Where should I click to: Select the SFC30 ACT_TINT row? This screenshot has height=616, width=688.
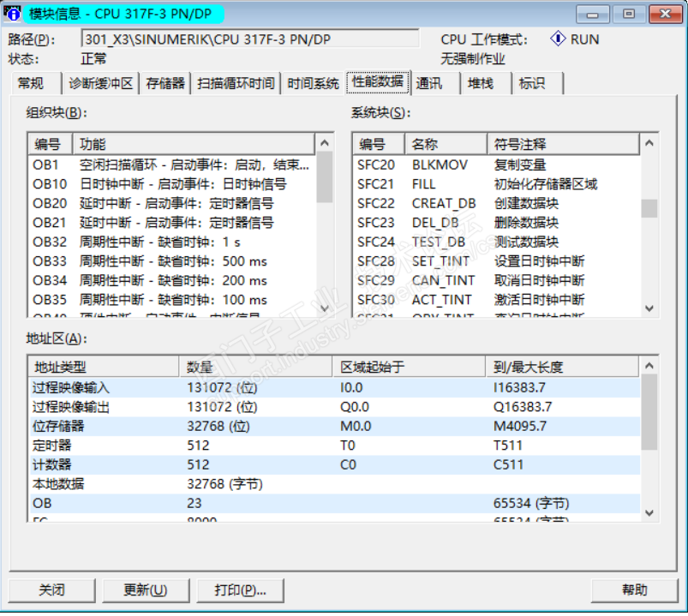[x=497, y=300]
